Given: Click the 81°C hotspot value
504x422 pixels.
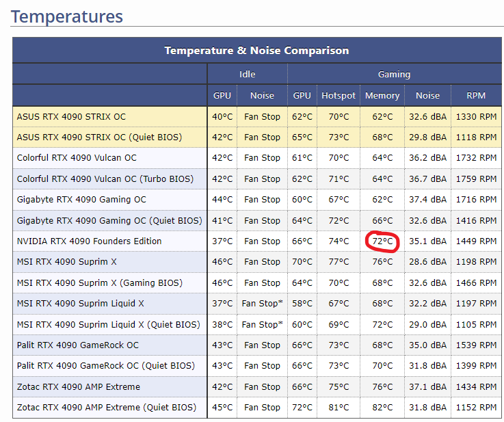Looking at the screenshot, I should (339, 408).
